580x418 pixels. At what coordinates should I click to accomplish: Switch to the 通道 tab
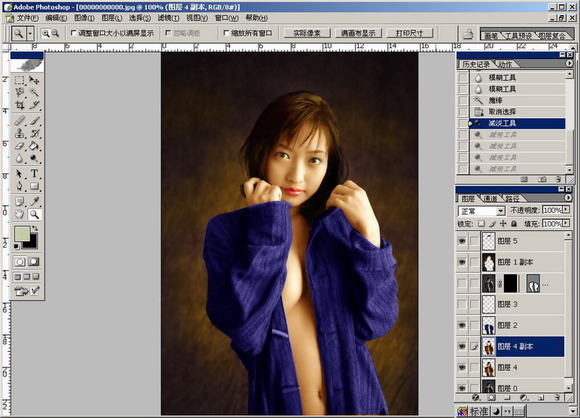pos(490,199)
